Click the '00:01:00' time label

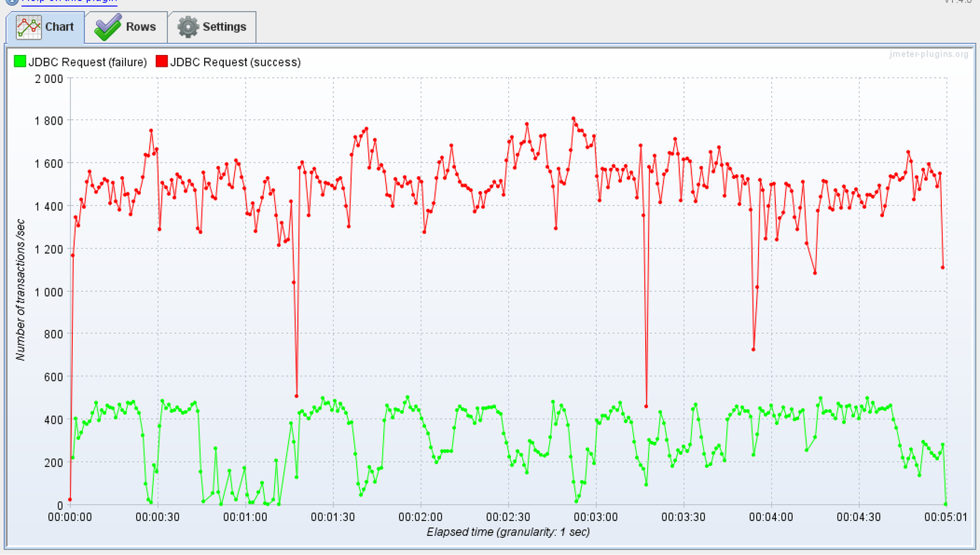pos(246,517)
